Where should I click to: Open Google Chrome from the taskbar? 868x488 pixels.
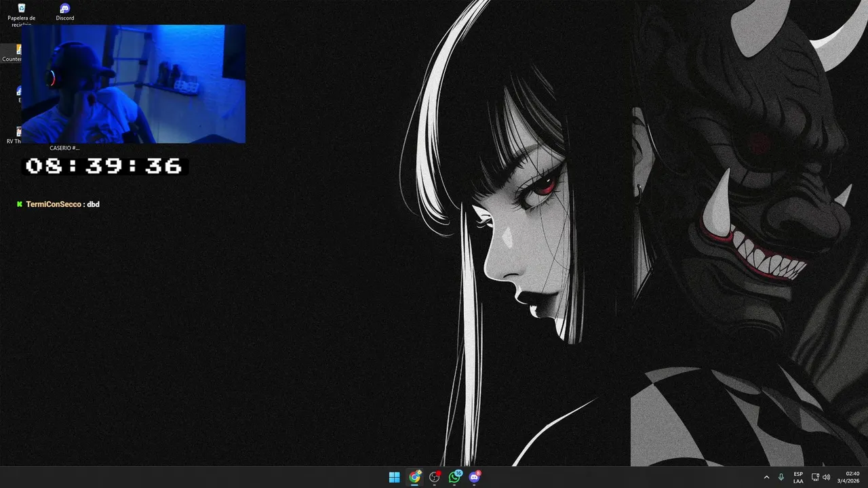coord(414,477)
